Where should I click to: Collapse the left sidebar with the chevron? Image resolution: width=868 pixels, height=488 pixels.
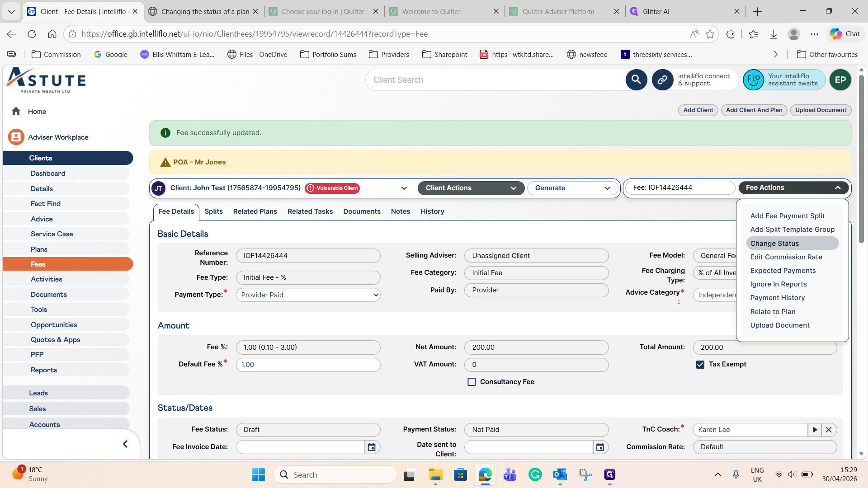[125, 444]
